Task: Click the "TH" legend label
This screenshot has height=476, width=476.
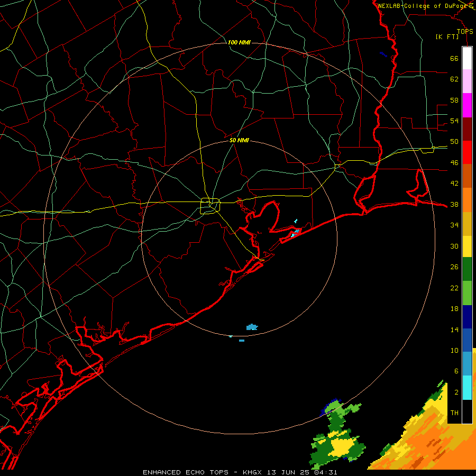Action: [x=454, y=413]
